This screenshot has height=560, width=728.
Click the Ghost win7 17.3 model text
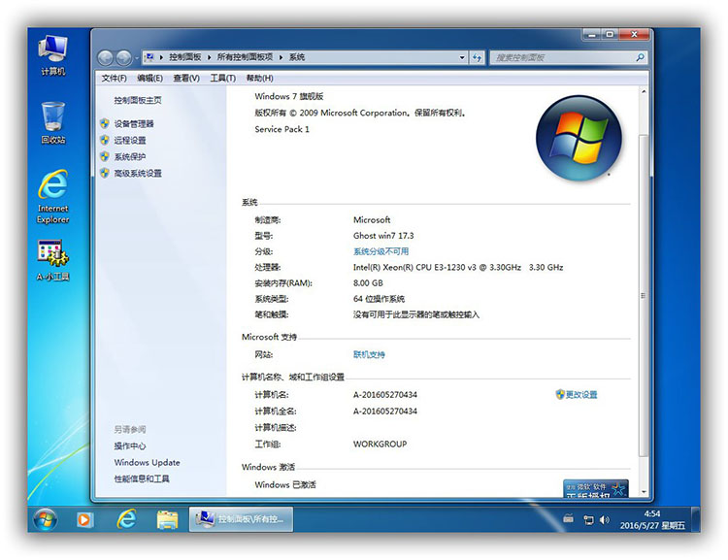point(383,236)
